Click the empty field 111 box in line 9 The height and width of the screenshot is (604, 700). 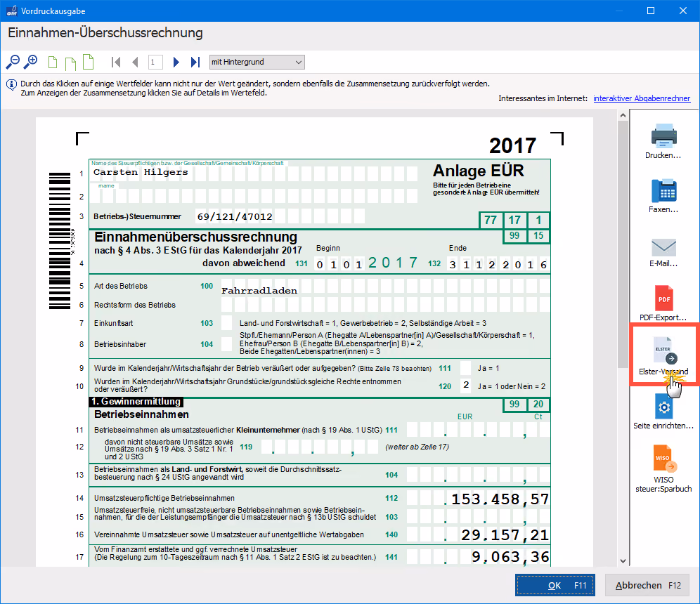(x=466, y=368)
